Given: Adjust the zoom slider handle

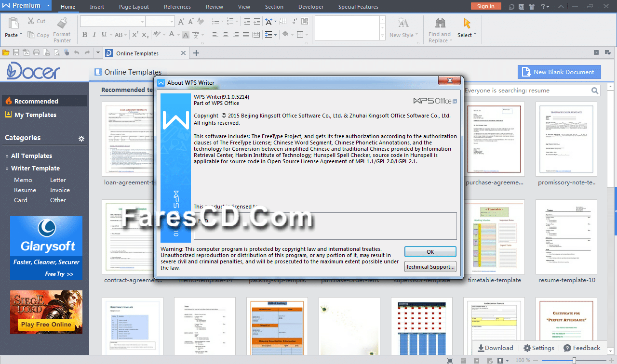Looking at the screenshot, I should [574, 360].
